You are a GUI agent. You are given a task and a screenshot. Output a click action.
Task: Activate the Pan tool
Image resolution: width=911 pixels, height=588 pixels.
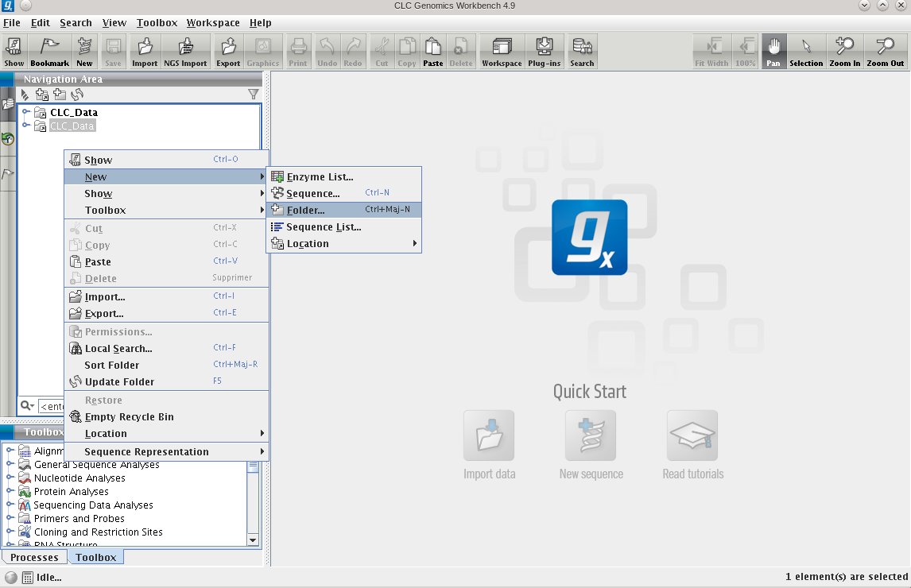click(773, 52)
